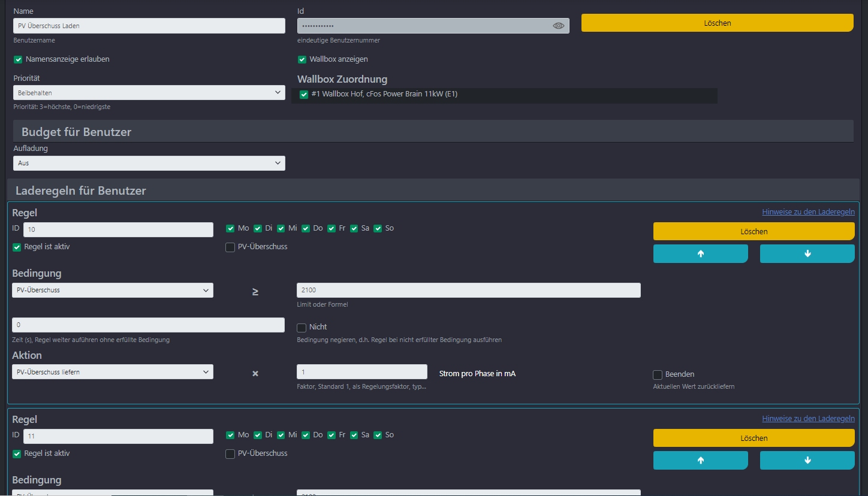Viewport: 868px width, 496px height.
Task: Move rule 11 down with the arrow button
Action: [807, 460]
